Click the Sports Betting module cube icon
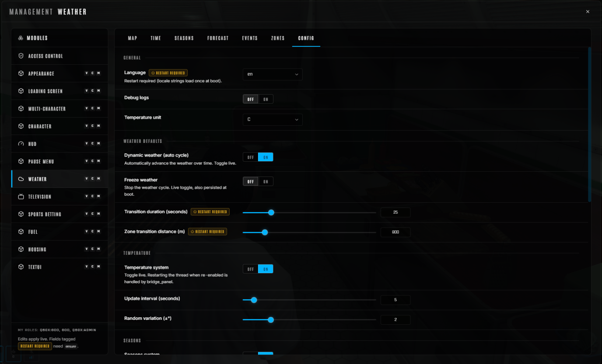 point(21,214)
